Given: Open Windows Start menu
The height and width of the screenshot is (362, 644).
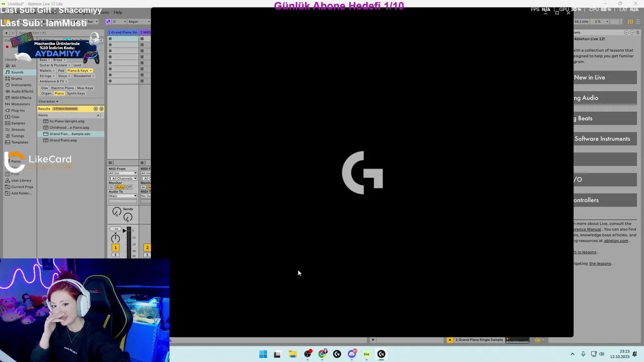Looking at the screenshot, I should pos(263,354).
